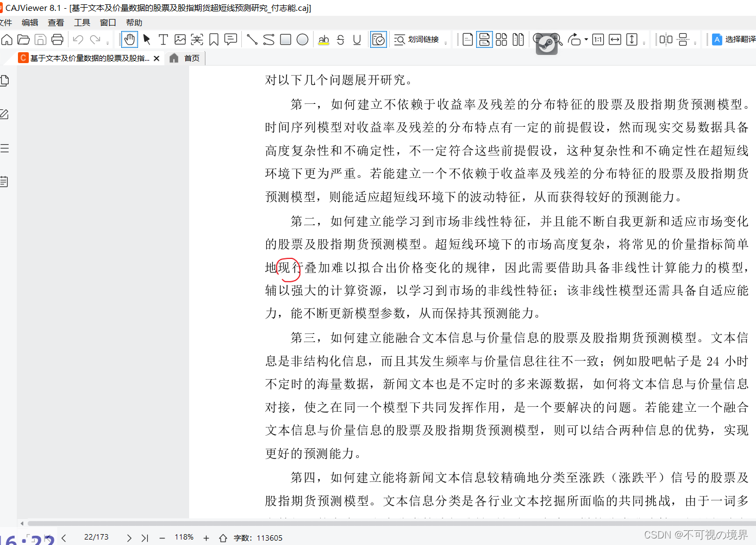
Task: Open the 文件 menu
Action: click(x=5, y=22)
